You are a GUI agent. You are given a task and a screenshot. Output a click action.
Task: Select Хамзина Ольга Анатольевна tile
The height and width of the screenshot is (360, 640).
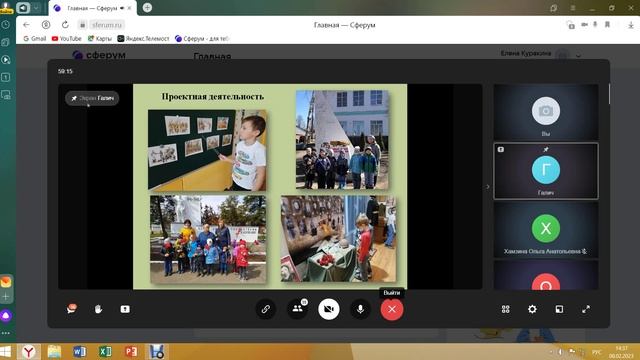pos(546,230)
